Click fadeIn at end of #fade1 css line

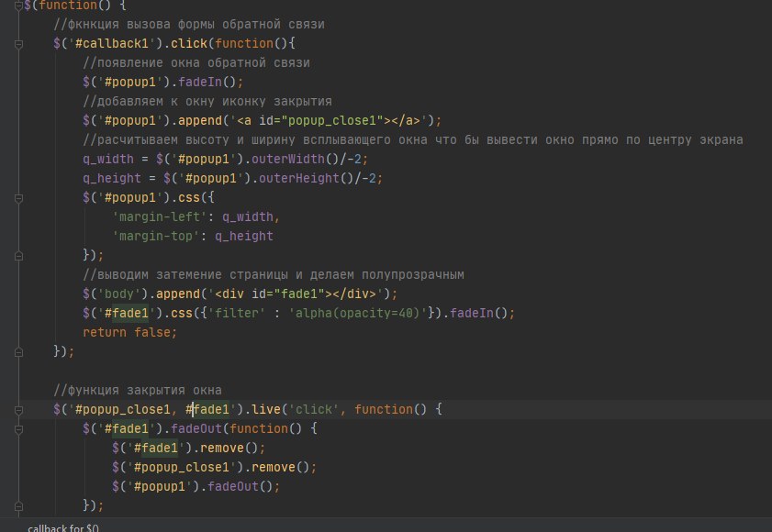click(x=472, y=313)
